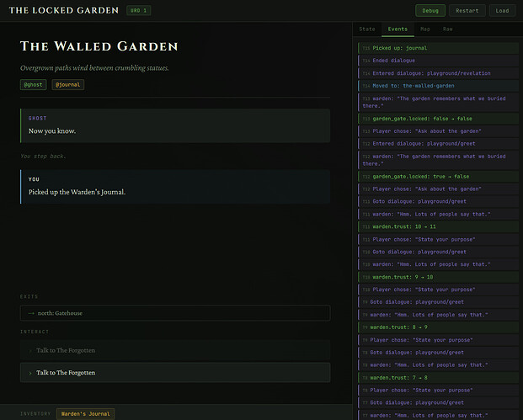Click the @journal tag
523x420 pixels.
pyautogui.click(x=67, y=84)
